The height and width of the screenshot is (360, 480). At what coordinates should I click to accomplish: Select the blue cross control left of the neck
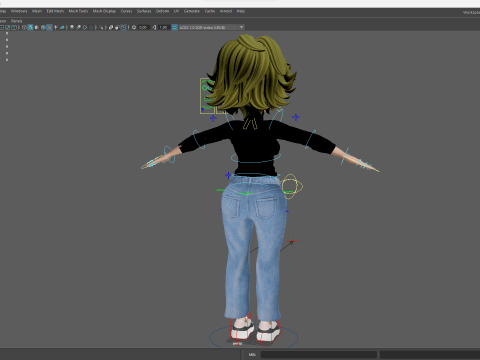click(x=213, y=118)
